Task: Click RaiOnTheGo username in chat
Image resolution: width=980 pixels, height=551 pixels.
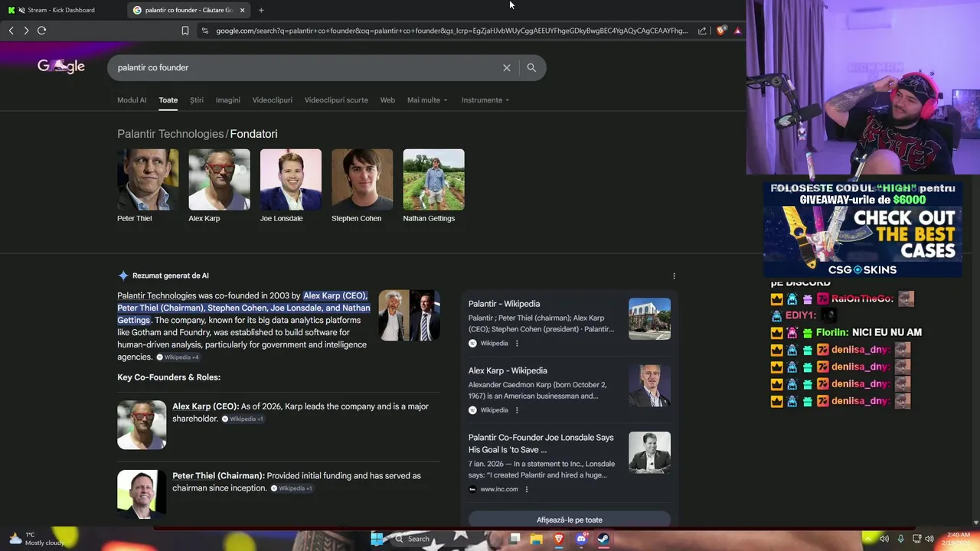Action: point(862,299)
